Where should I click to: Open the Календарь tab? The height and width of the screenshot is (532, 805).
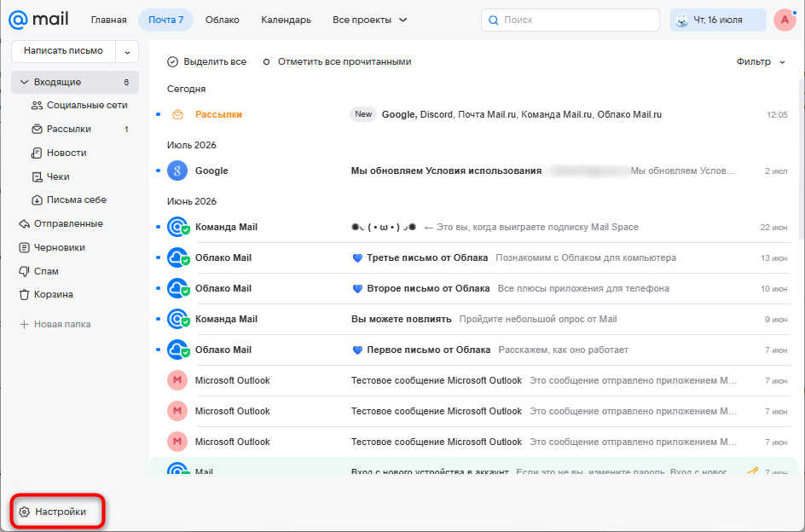(286, 20)
